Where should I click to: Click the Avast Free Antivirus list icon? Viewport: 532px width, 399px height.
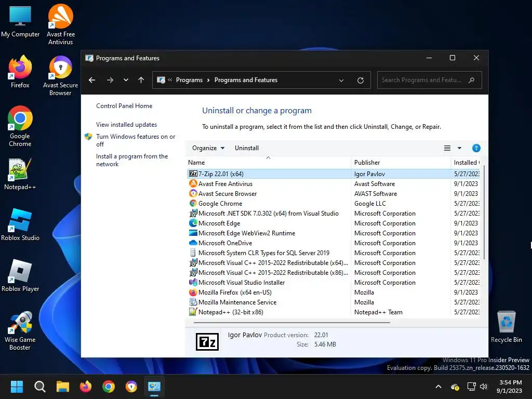pyautogui.click(x=193, y=183)
